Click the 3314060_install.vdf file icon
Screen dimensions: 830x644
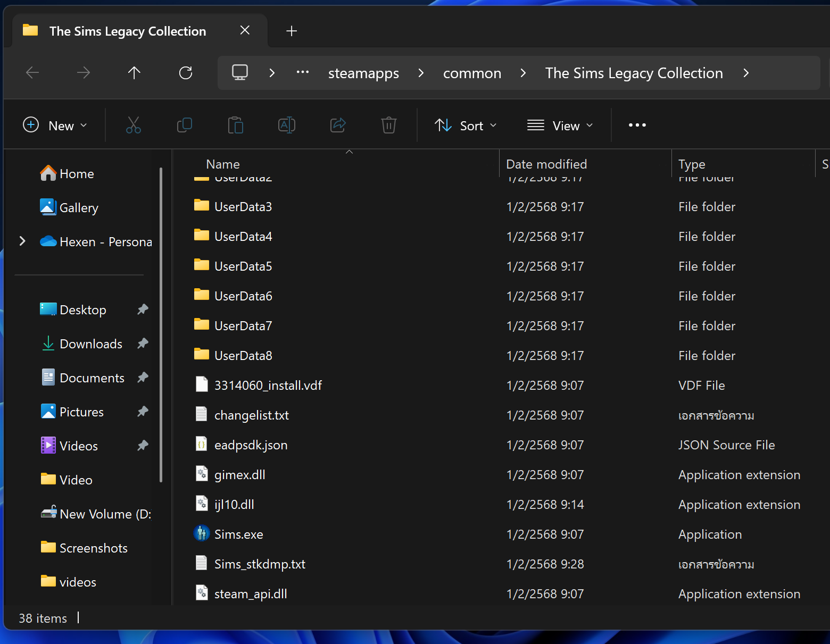point(202,384)
